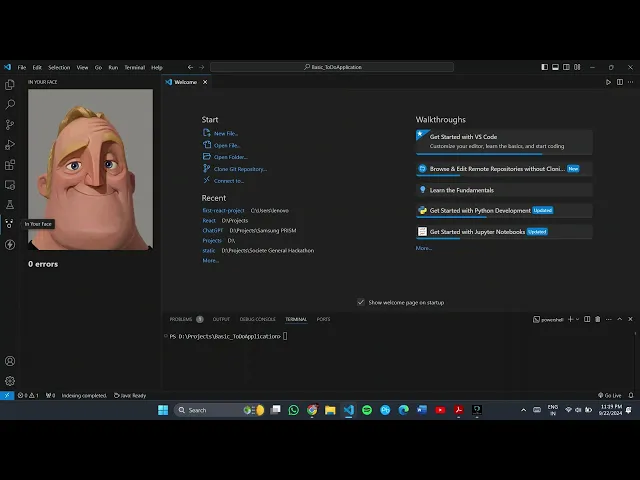Open the Run and Debug view
Image resolution: width=640 pixels, height=480 pixels.
click(x=10, y=144)
